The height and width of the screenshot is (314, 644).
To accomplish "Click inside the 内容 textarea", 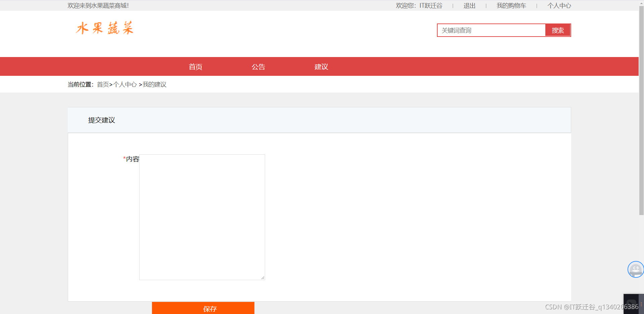I will [202, 217].
